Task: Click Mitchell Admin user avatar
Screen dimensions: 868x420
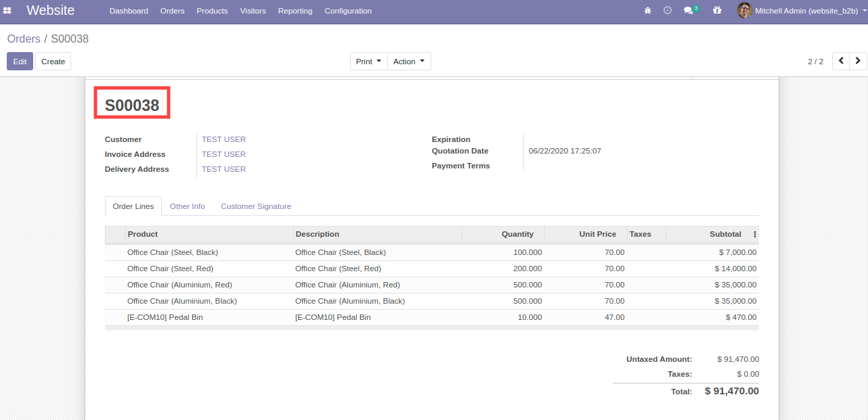Action: point(745,11)
